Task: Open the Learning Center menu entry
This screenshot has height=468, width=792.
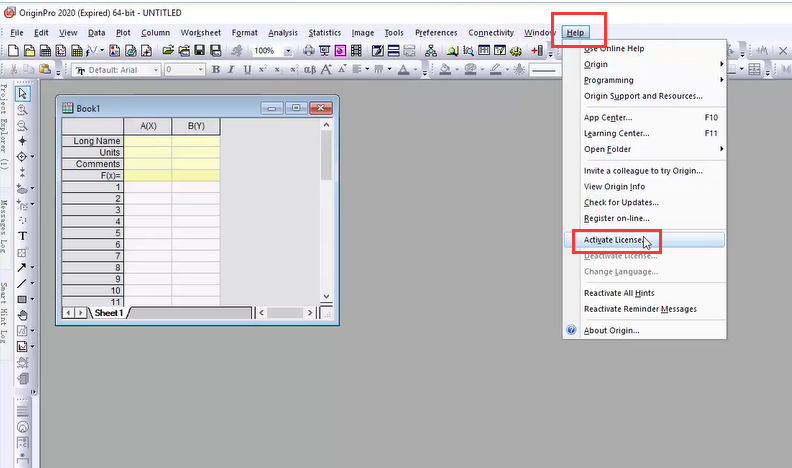Action: click(645, 133)
